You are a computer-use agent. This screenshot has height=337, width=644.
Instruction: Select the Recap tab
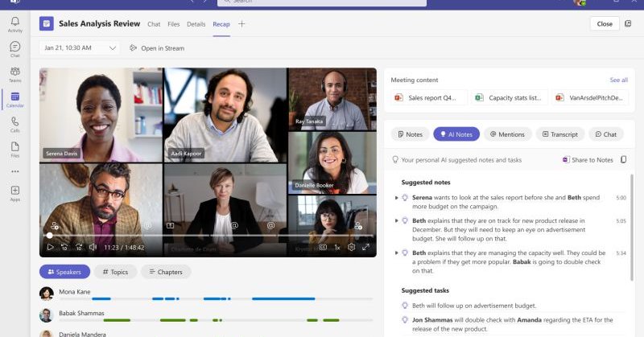pyautogui.click(x=221, y=24)
